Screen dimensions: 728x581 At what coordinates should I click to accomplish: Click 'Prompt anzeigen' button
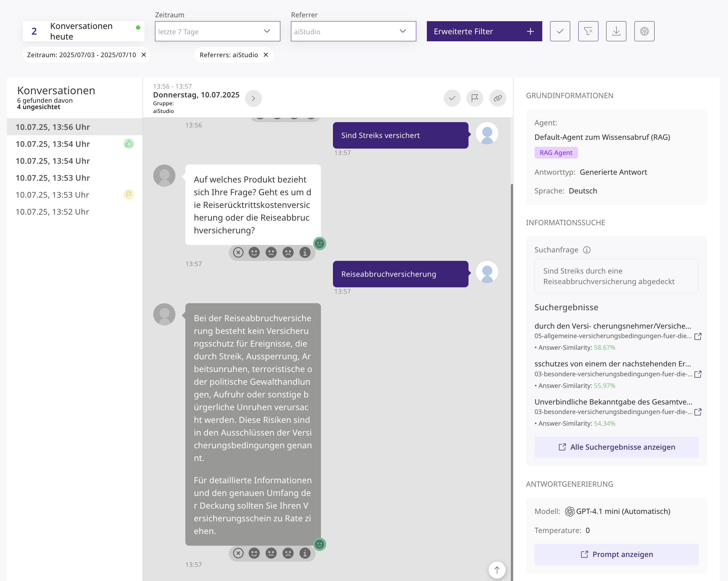tap(616, 555)
